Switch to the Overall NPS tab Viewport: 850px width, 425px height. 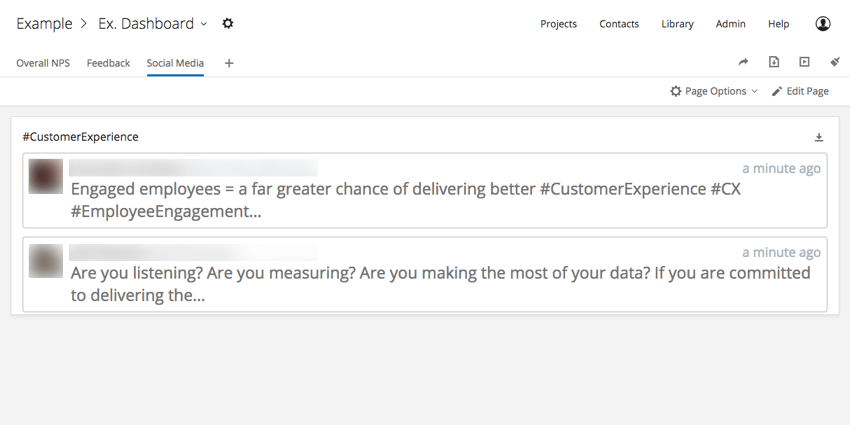[x=43, y=63]
